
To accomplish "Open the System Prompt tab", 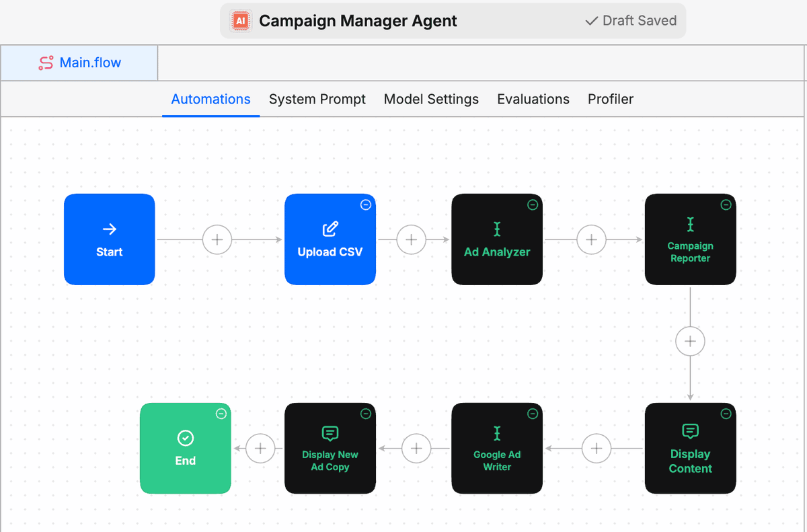I will click(317, 99).
